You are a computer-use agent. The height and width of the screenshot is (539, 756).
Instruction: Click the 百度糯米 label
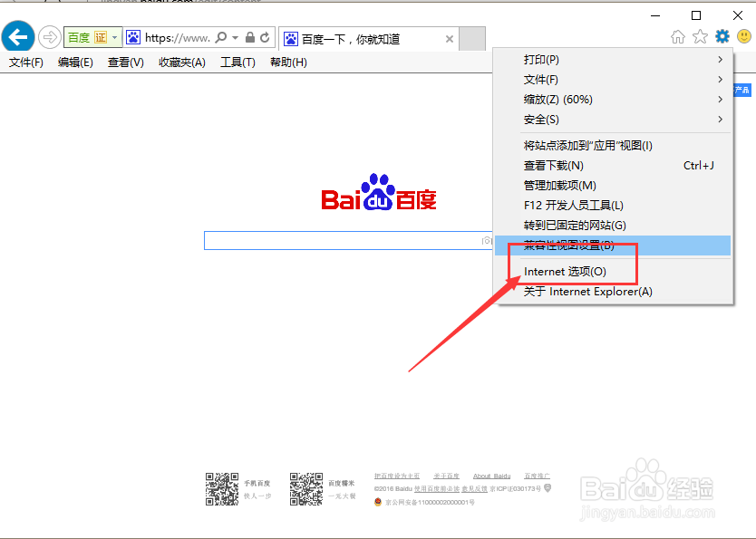[x=342, y=483]
